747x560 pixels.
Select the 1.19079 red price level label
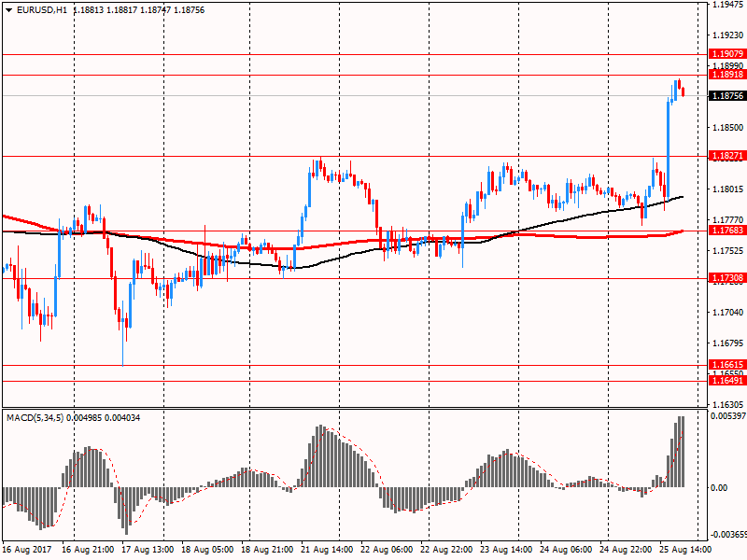727,54
